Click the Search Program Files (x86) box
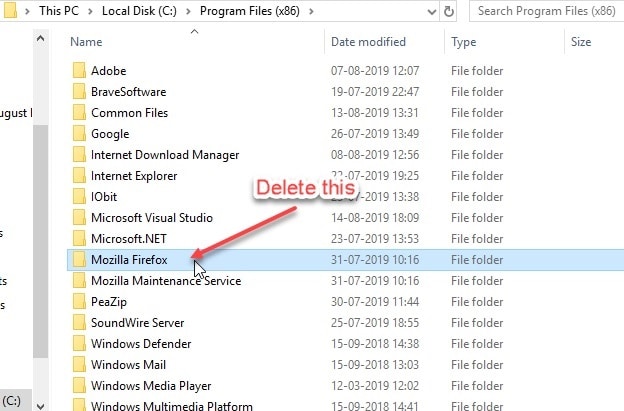The image size is (624, 411). pos(546,11)
